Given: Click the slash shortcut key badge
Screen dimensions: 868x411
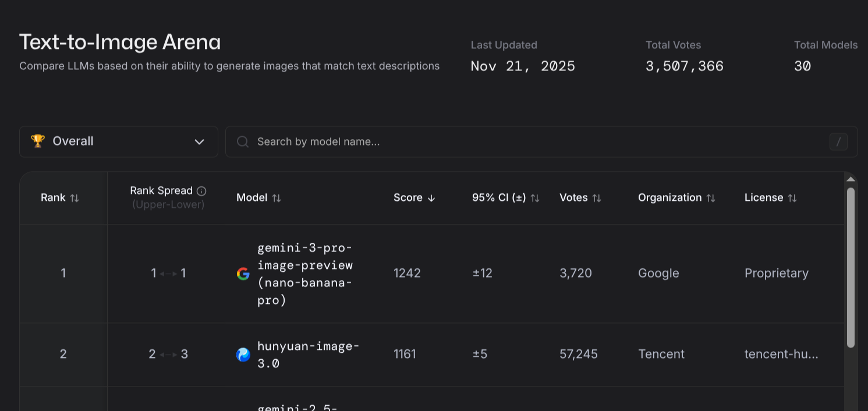Looking at the screenshot, I should (x=838, y=141).
